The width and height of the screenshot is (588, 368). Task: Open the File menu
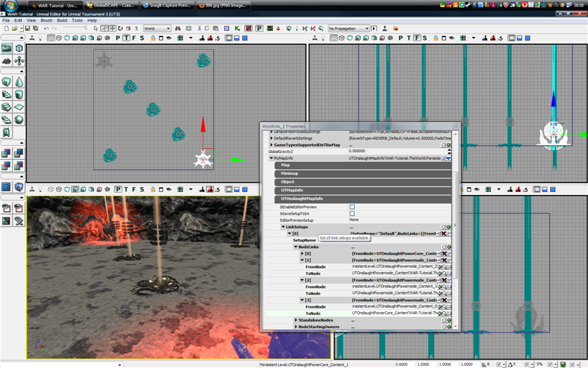tap(6, 20)
